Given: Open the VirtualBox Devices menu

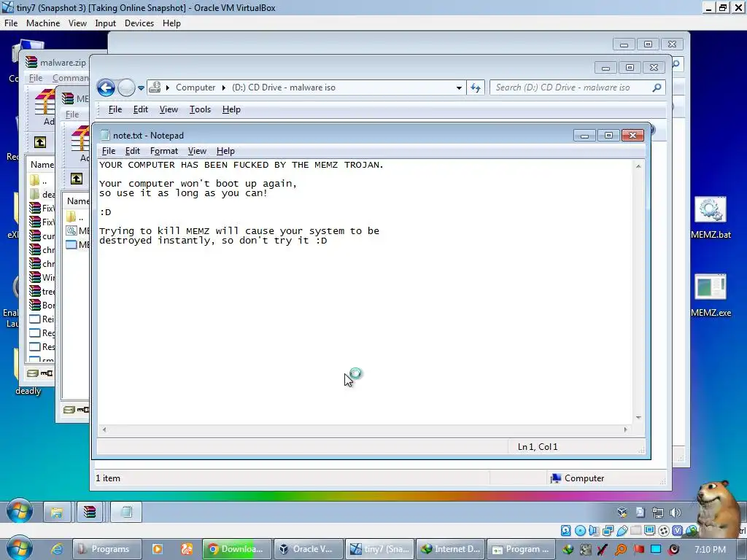Looking at the screenshot, I should 139,23.
